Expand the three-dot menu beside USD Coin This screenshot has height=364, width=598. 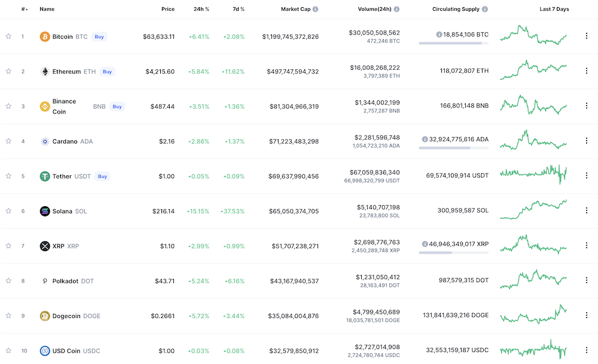click(x=587, y=351)
